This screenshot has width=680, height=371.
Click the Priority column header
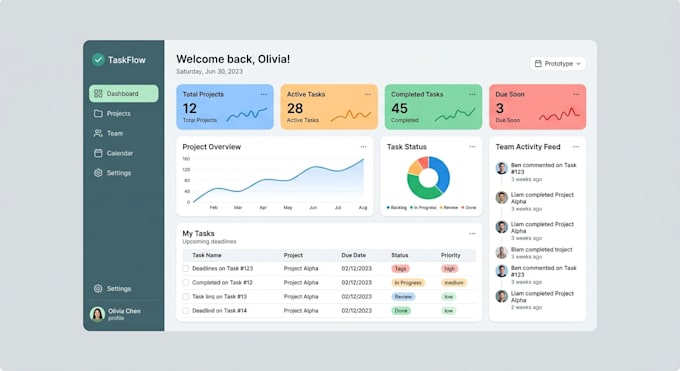coord(451,255)
